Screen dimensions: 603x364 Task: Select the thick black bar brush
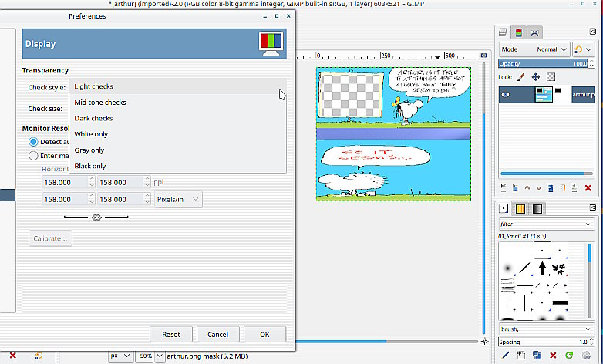pyautogui.click(x=560, y=302)
